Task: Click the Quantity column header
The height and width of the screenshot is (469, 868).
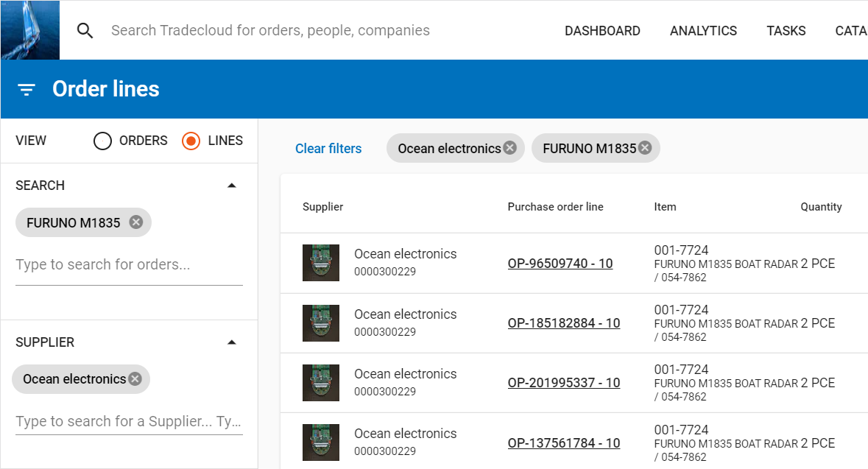Action: pos(821,207)
